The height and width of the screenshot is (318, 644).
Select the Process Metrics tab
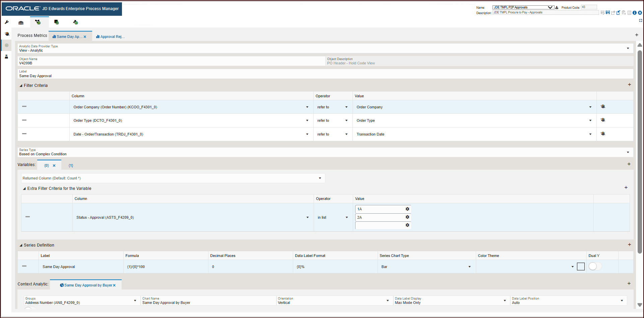32,35
